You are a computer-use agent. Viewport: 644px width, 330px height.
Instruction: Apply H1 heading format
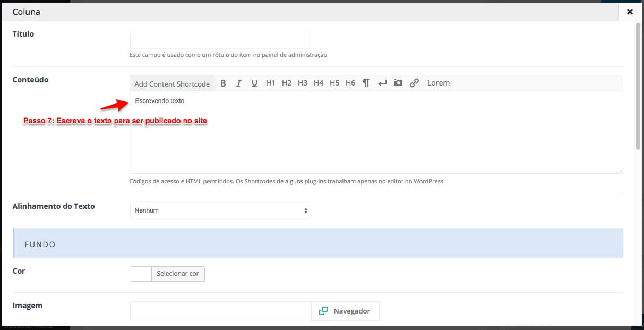[x=271, y=83]
